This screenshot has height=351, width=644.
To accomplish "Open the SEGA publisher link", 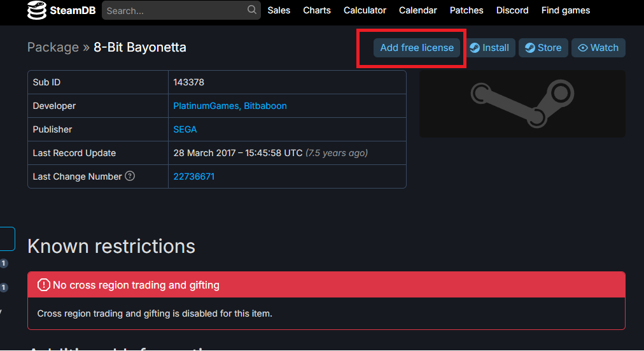I will (x=185, y=129).
